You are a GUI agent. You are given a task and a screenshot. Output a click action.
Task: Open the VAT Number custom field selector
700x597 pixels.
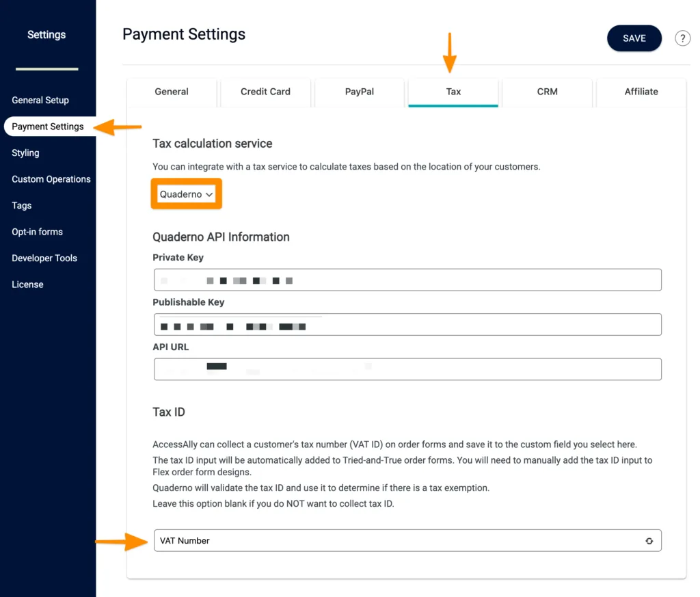407,541
